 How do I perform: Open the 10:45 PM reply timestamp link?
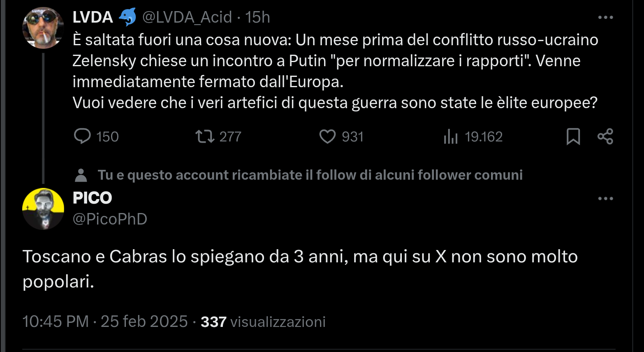click(x=56, y=322)
